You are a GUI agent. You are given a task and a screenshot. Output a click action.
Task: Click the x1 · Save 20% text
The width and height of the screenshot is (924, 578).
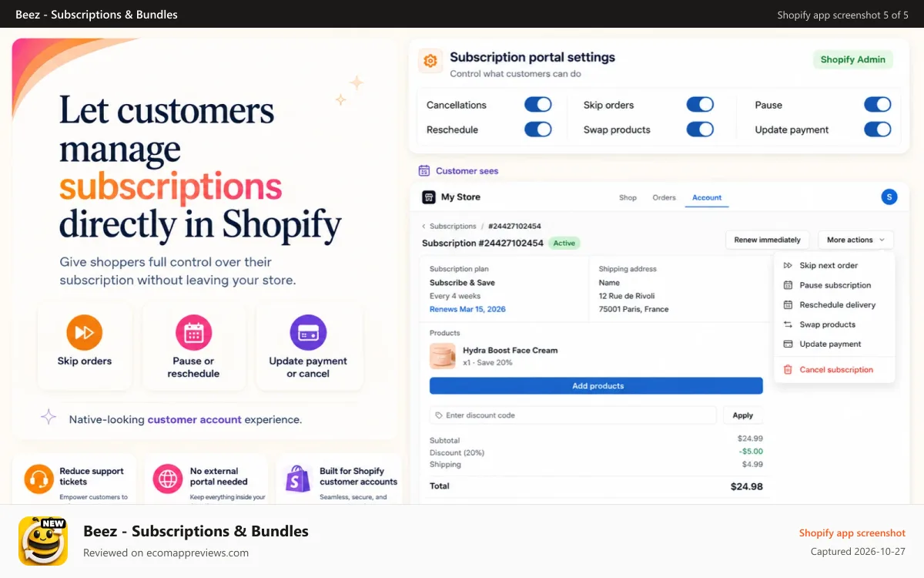(x=487, y=362)
